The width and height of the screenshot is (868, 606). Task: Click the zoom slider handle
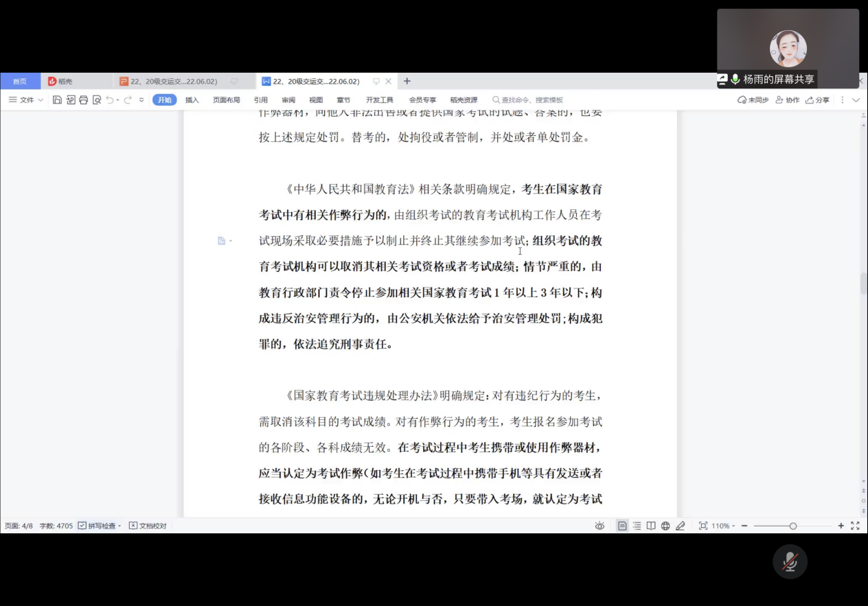793,526
